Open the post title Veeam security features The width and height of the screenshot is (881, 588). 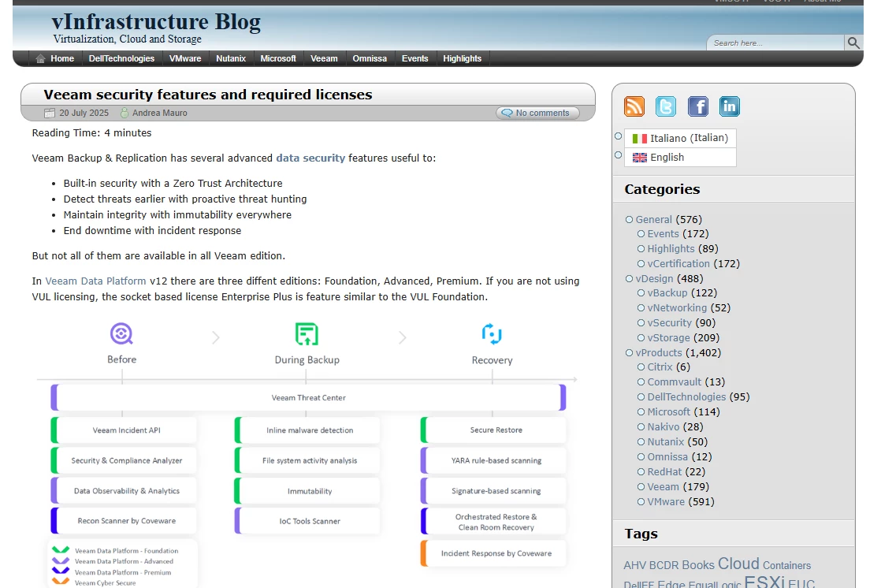pyautogui.click(x=208, y=95)
